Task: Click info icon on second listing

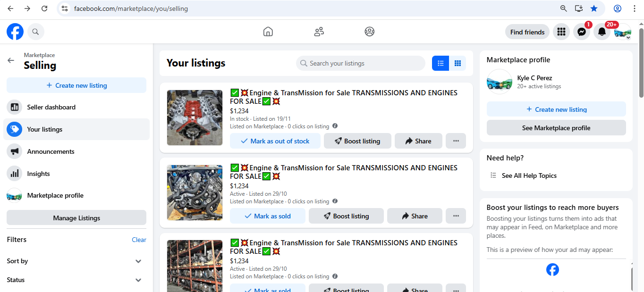Action: click(335, 201)
